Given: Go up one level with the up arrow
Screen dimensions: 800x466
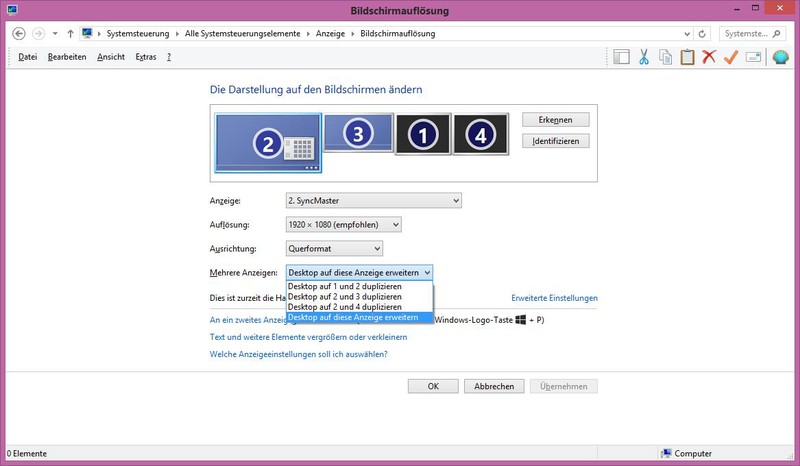Looking at the screenshot, I should pos(70,33).
